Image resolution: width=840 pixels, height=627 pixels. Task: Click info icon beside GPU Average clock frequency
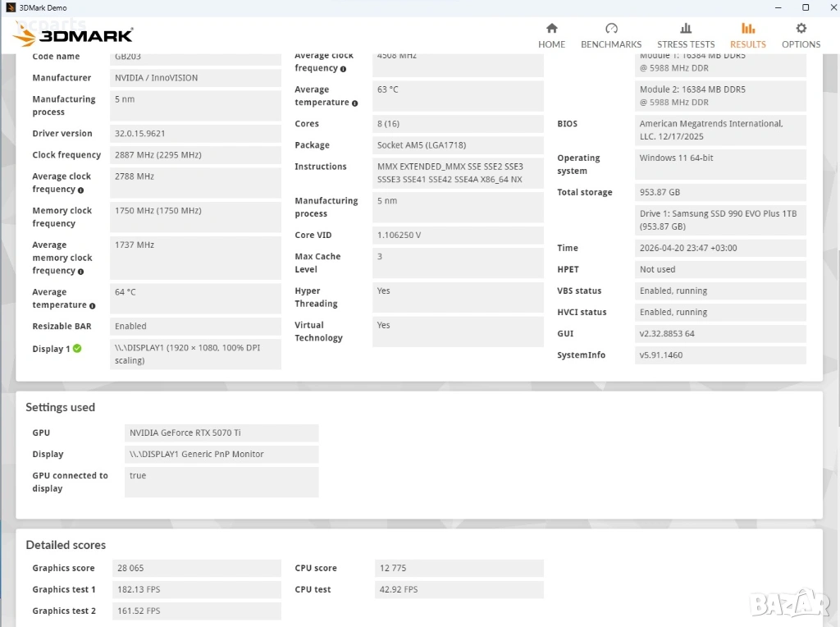81,190
